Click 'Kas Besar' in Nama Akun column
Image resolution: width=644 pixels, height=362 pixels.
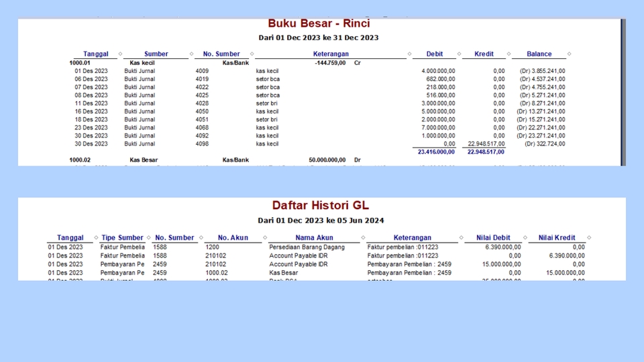[x=283, y=273]
